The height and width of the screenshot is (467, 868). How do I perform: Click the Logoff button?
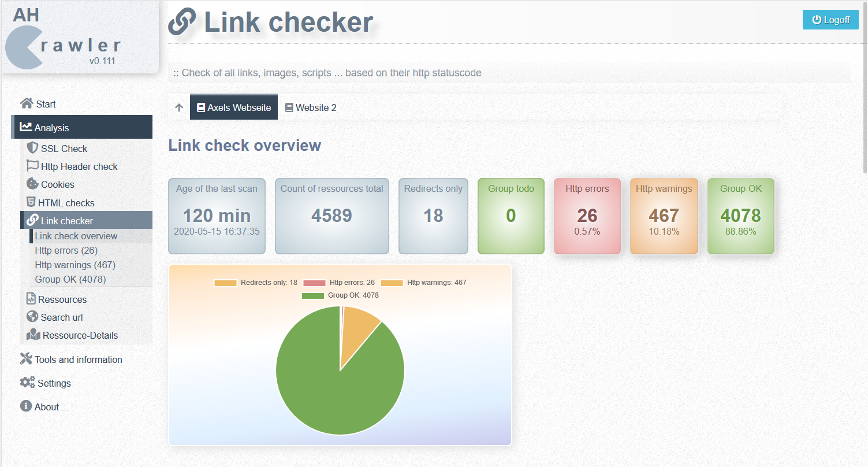[x=830, y=20]
